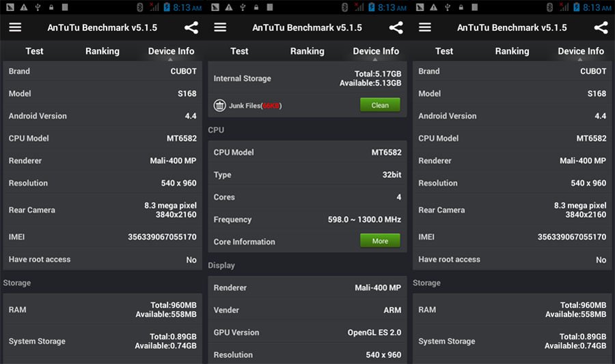Select the IMEI row on right screen
Image resolution: width=615 pixels, height=364 pixels.
point(512,237)
